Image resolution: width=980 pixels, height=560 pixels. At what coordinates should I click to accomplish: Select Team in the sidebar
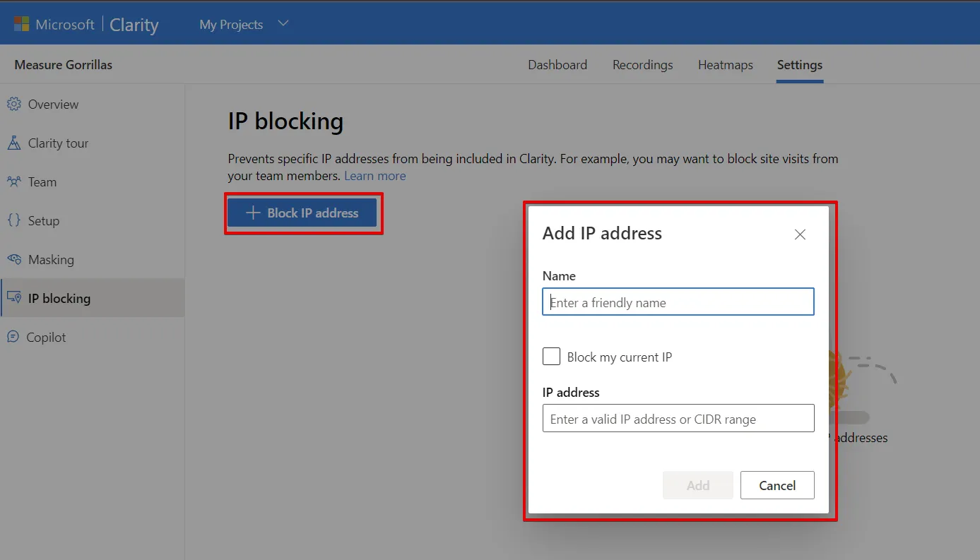92,182
